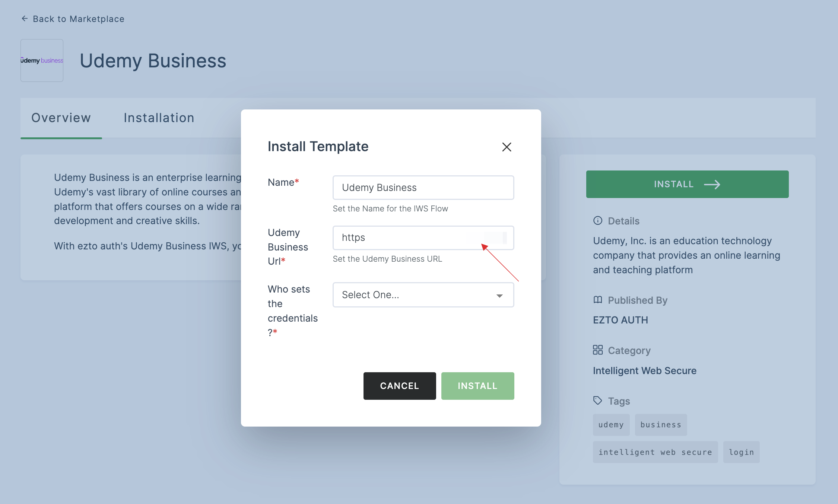Go Back to Marketplace link
Screen dimensions: 838x504
pyautogui.click(x=73, y=19)
